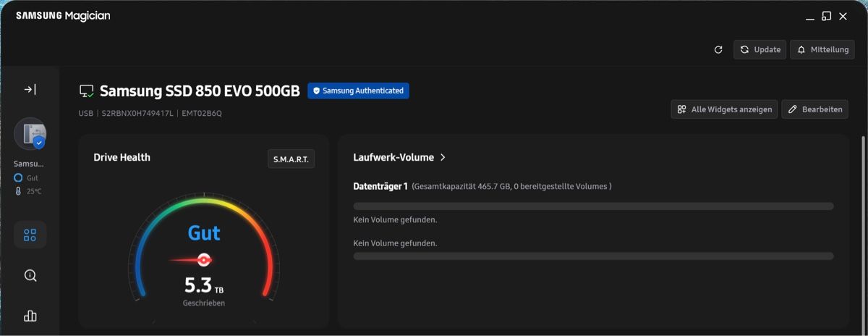Image resolution: width=868 pixels, height=336 pixels.
Task: Click the thermometer icon in sidebar
Action: tap(18, 192)
